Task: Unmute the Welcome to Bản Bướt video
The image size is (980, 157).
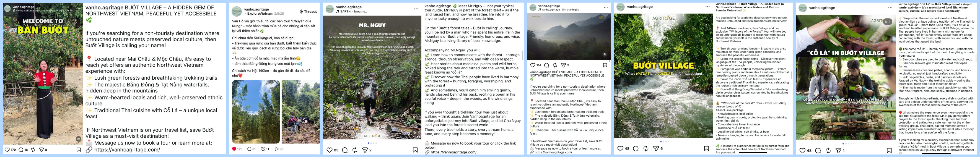Action: click(x=78, y=139)
